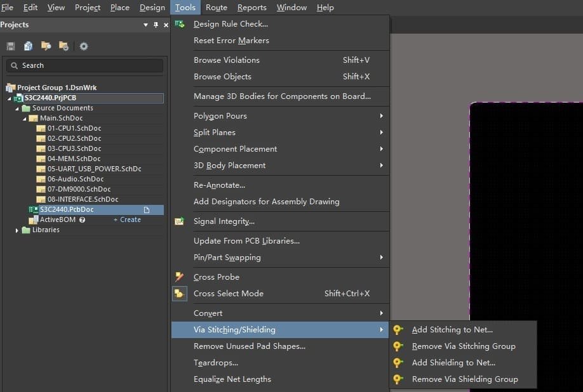Click the Signal Integrity icon
Screen dimensions: 583x392
coord(179,221)
